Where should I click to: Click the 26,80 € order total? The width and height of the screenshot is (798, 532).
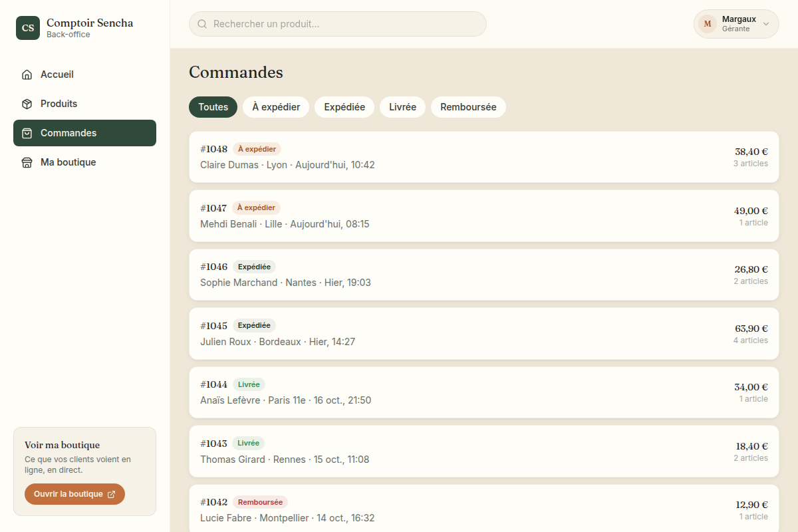[751, 269]
